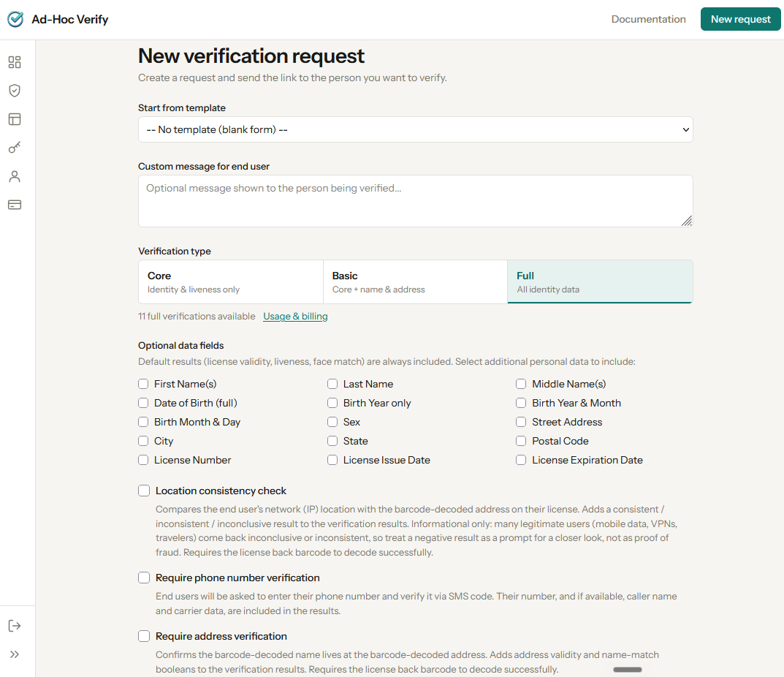Open the billing card icon in sidebar
The height and width of the screenshot is (677, 784).
[x=15, y=205]
